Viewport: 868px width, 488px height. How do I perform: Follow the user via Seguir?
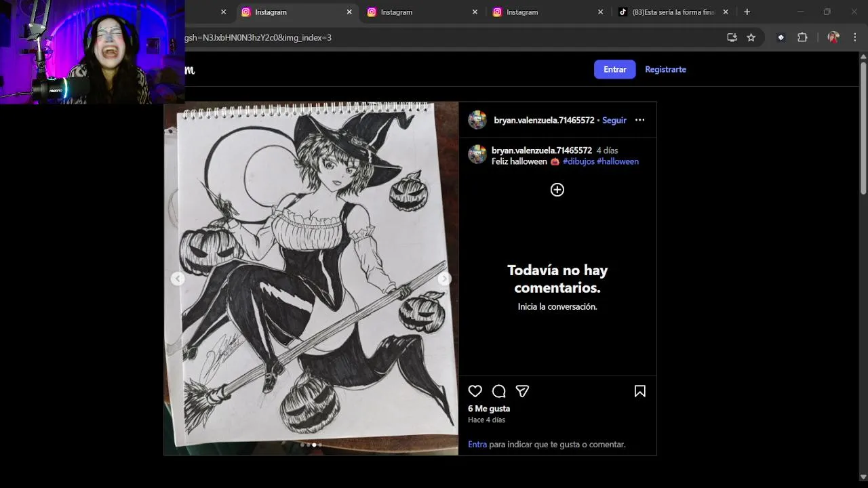click(x=614, y=120)
